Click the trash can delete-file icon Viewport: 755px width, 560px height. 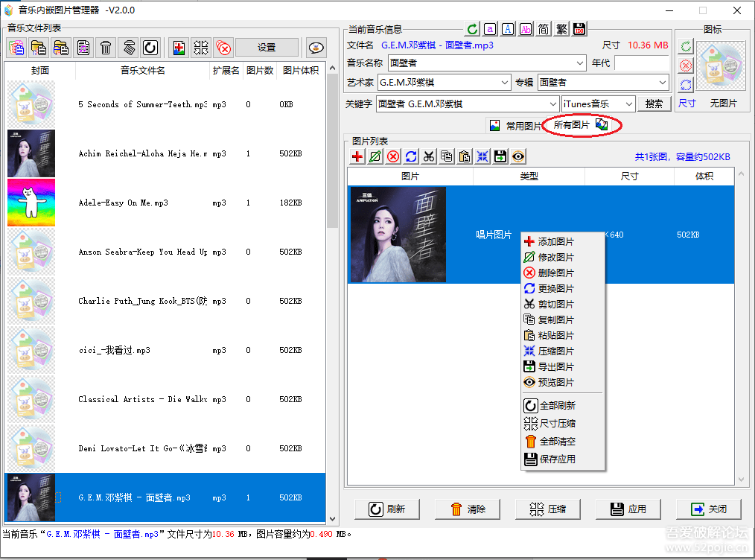(106, 48)
